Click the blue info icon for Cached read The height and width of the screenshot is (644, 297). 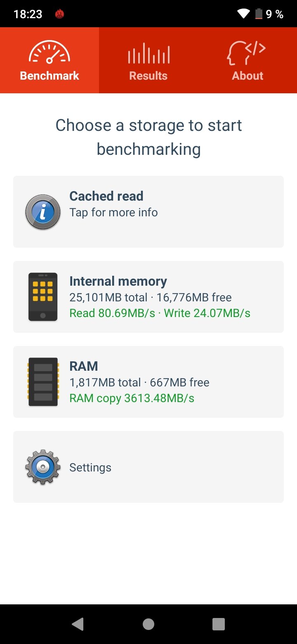point(43,212)
